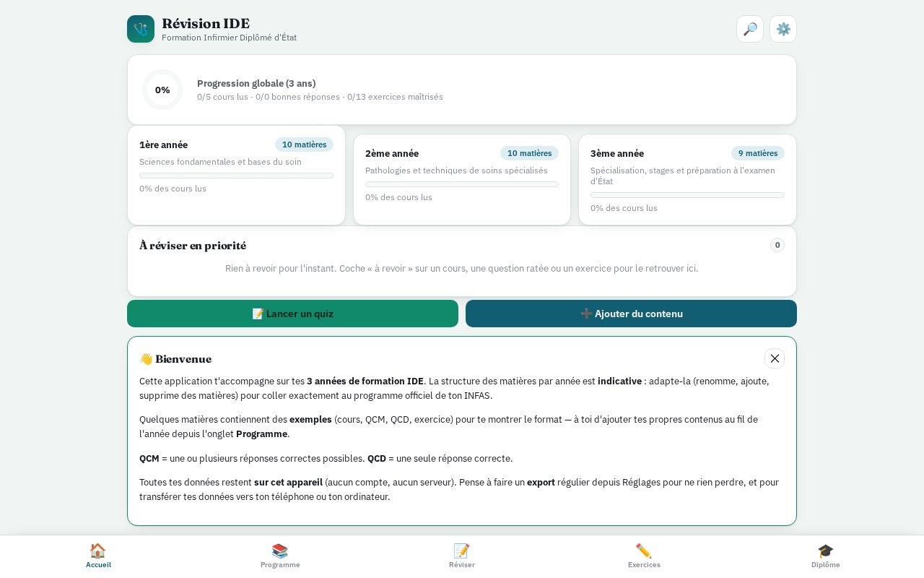The width and height of the screenshot is (924, 578).
Task: Click the stethoscope app logo
Action: (x=141, y=29)
